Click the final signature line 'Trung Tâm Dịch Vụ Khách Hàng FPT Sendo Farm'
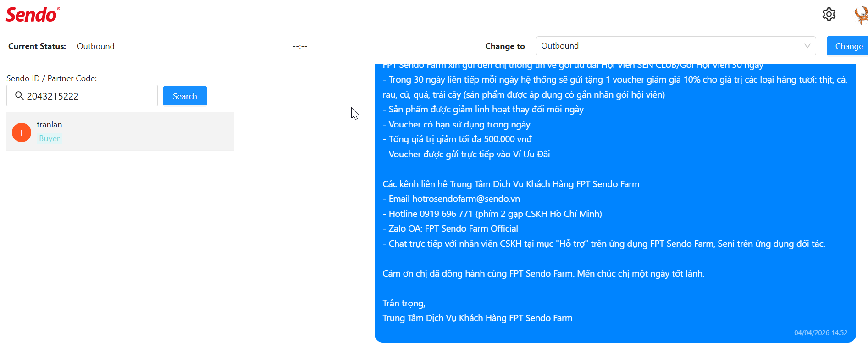The image size is (868, 349). click(478, 318)
